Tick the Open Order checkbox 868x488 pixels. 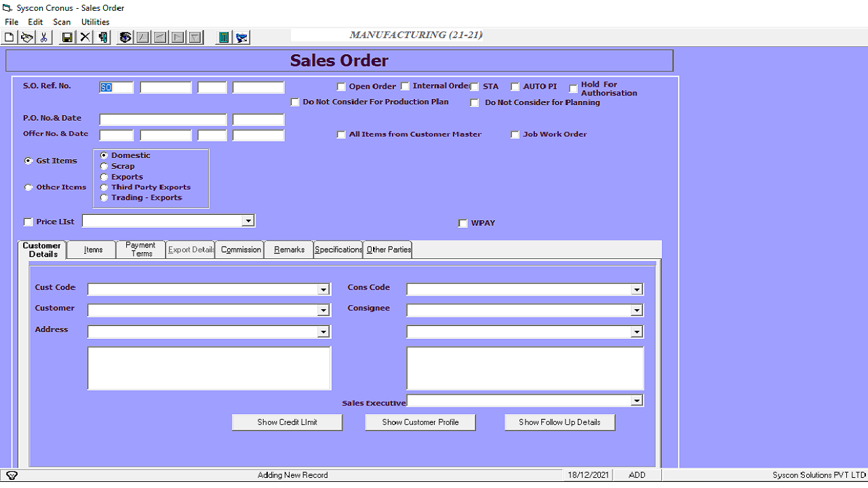341,87
